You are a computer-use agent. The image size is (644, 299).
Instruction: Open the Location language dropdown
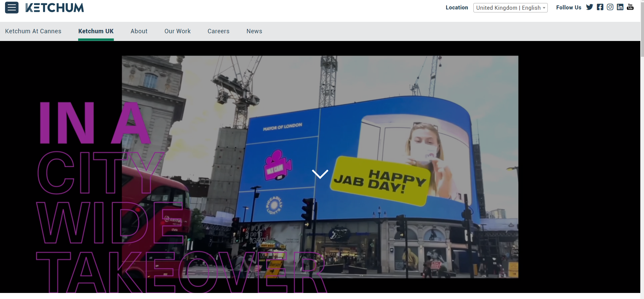click(510, 8)
